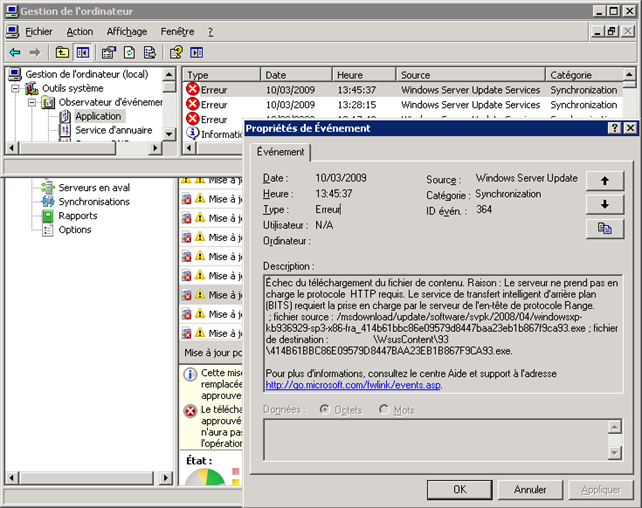This screenshot has height=508, width=642.
Task: Show previous event with up arrow button
Action: pyautogui.click(x=605, y=181)
